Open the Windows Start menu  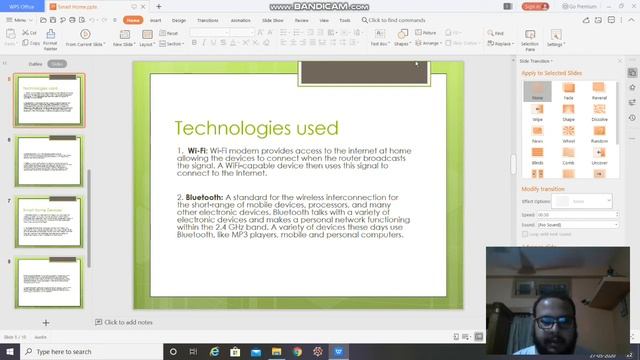[x=10, y=351]
